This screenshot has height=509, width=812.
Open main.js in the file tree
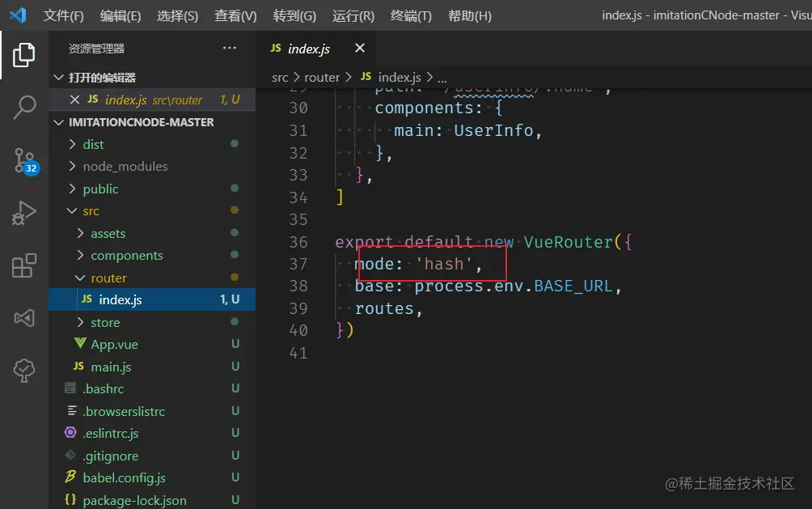152,367
